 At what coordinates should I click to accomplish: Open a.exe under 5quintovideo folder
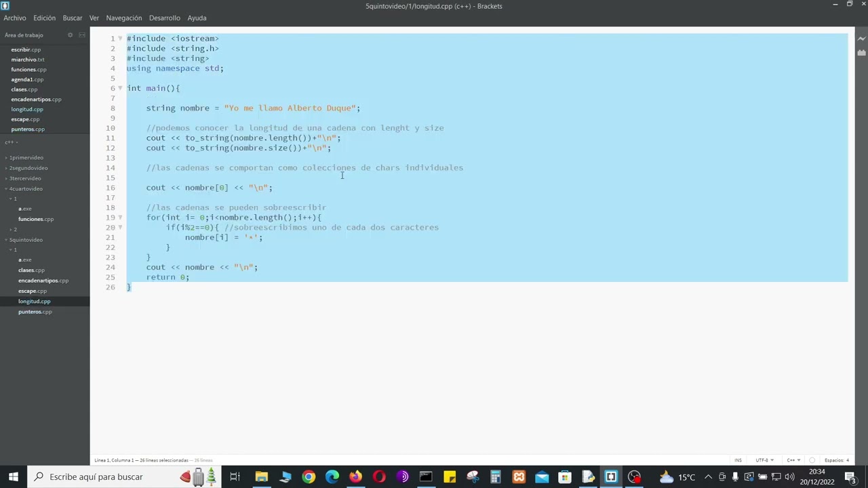point(25,260)
